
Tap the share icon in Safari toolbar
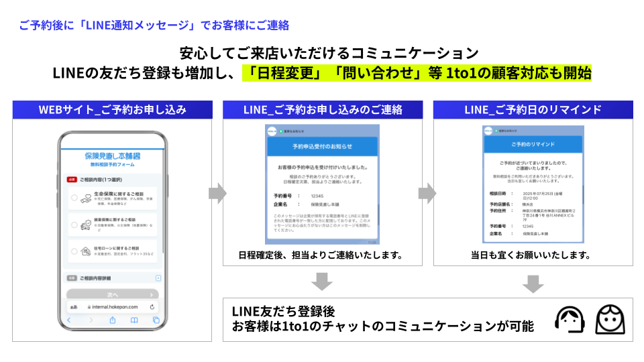(x=113, y=320)
